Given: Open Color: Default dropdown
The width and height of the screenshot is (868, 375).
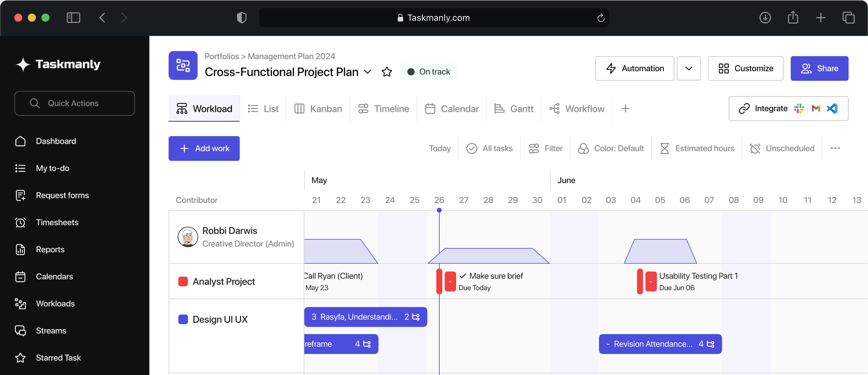Looking at the screenshot, I should 611,148.
